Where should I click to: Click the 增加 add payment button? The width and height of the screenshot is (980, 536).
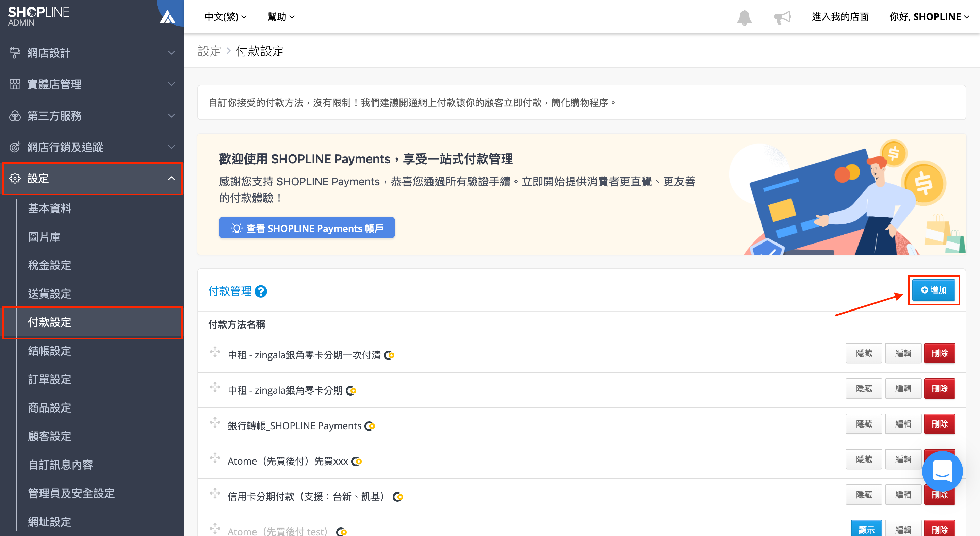pos(934,290)
